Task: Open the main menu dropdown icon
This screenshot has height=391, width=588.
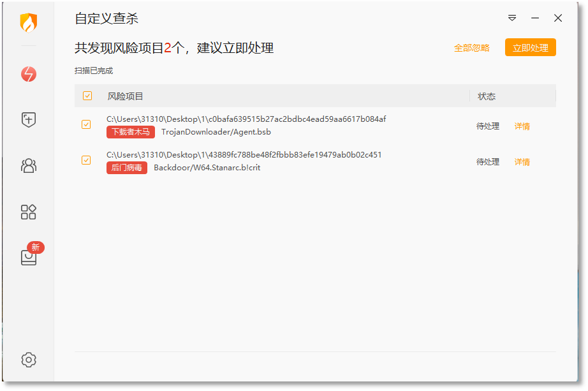Action: tap(512, 18)
